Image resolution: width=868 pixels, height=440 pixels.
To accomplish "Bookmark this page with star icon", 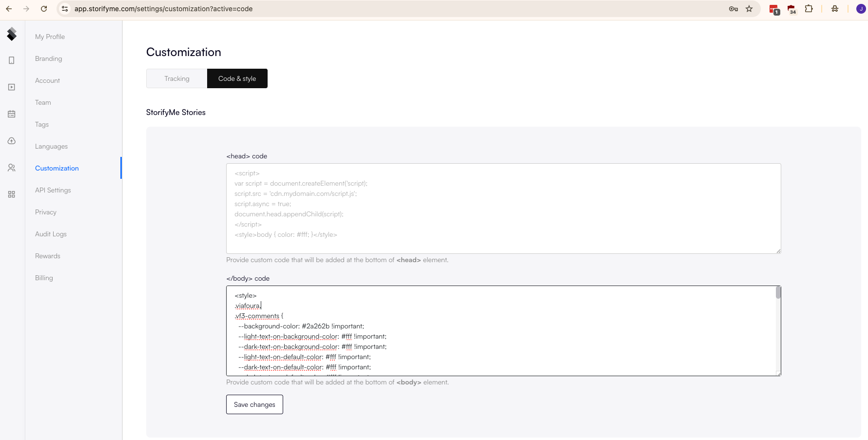I will pyautogui.click(x=749, y=9).
